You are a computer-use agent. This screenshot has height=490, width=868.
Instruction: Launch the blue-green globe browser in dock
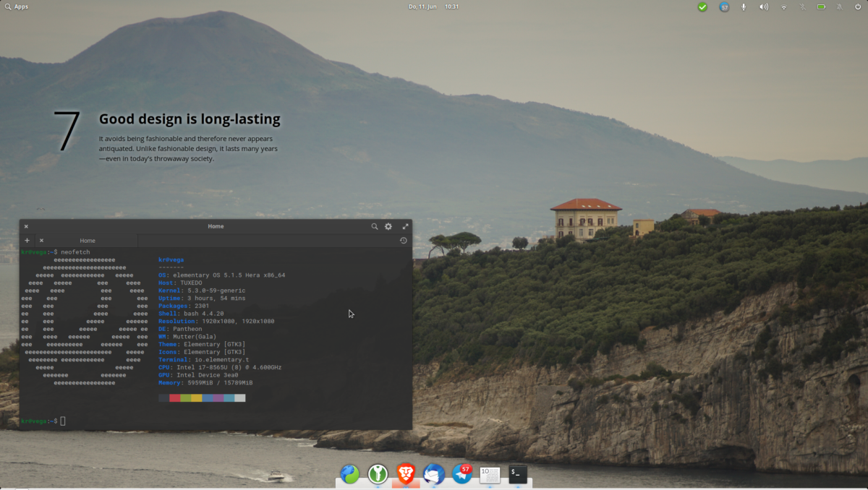(x=350, y=474)
